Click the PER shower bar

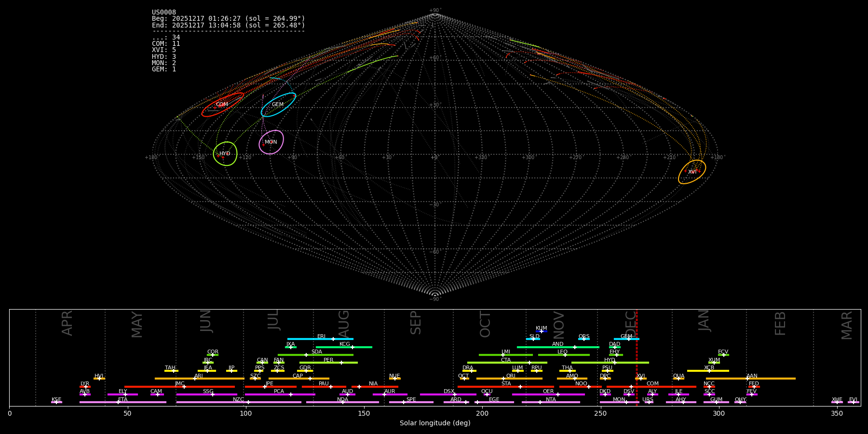[328, 363]
